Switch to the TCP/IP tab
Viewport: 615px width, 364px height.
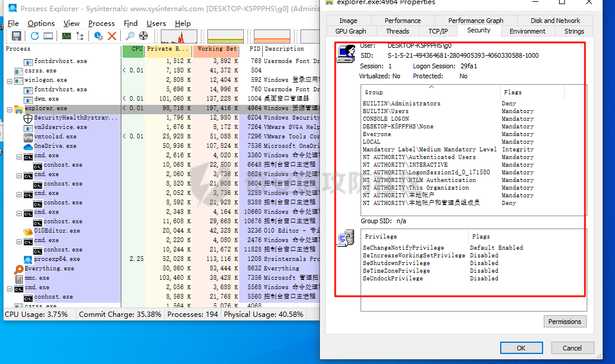click(438, 31)
